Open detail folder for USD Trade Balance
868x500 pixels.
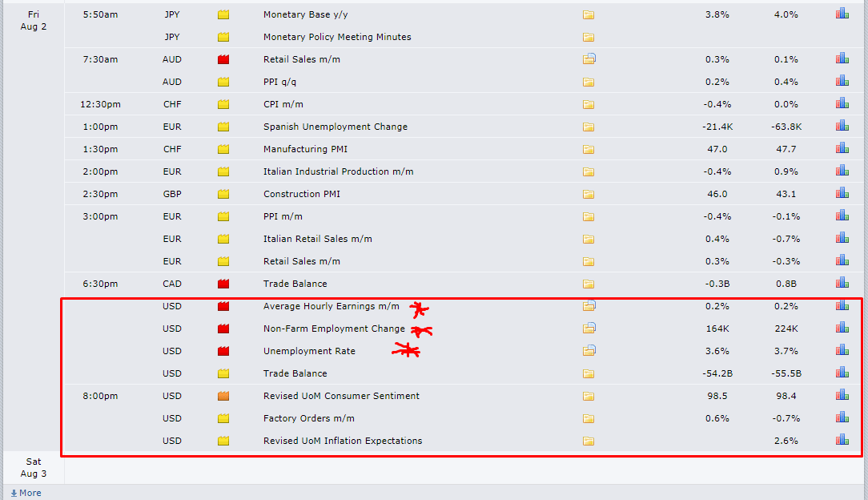[x=589, y=373]
